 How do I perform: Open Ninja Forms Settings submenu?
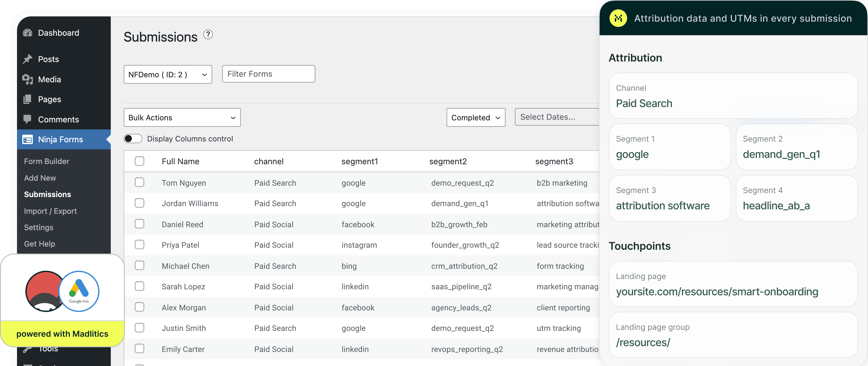point(39,227)
